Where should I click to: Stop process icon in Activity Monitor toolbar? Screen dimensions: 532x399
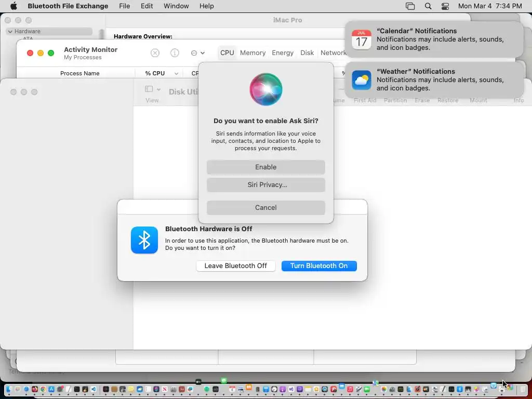coord(155,53)
